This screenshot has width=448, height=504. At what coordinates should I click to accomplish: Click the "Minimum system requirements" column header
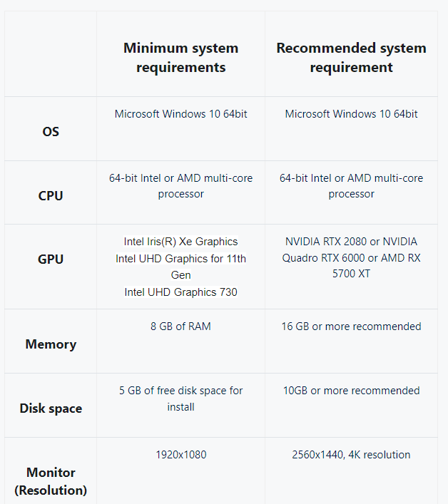tap(180, 58)
